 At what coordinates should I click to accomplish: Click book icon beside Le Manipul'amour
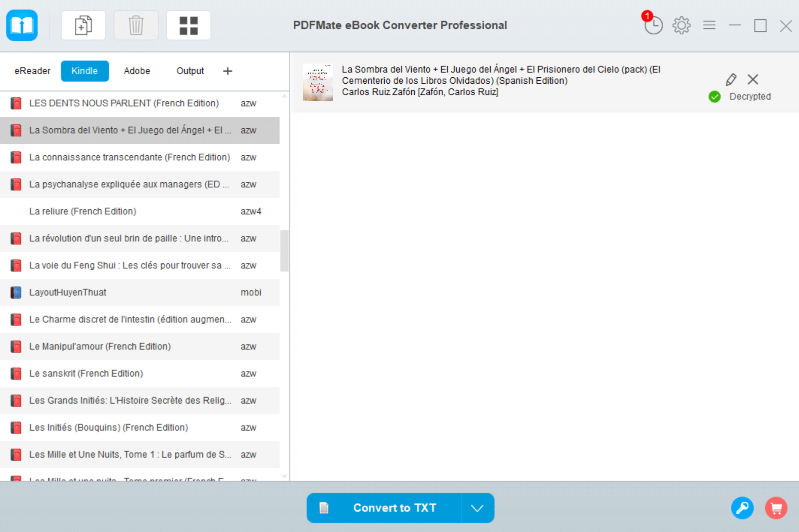coord(16,347)
